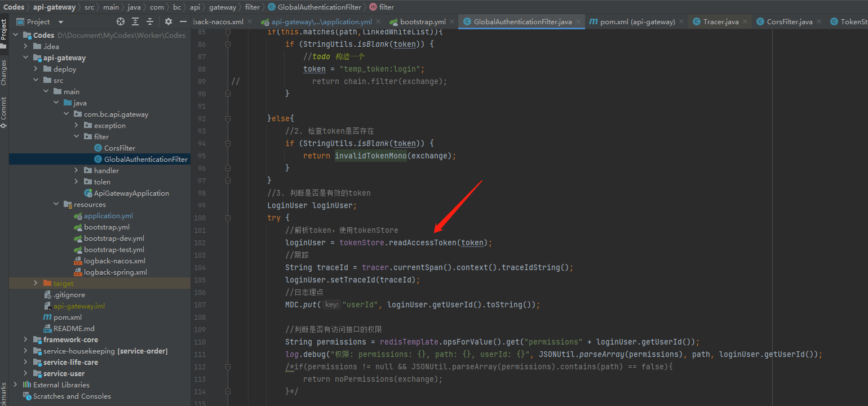
Task: Click the Collapse All icon in Project toolbar
Action: tap(150, 21)
